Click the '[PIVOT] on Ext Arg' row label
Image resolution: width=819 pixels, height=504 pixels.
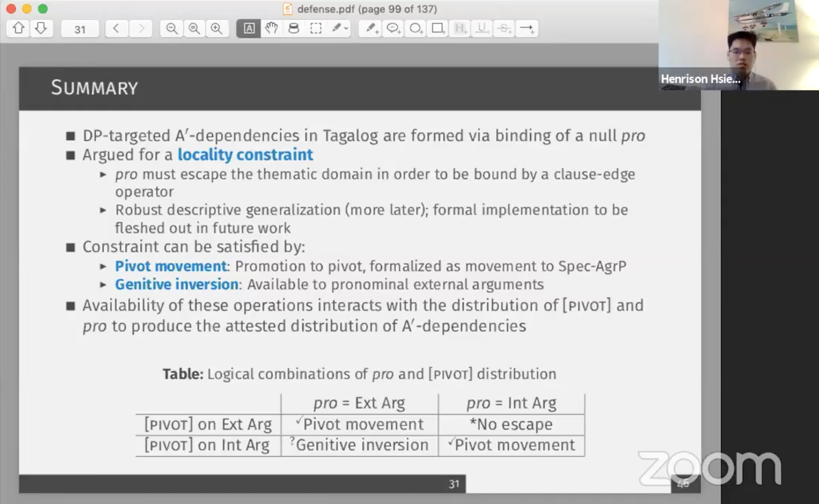tap(208, 424)
